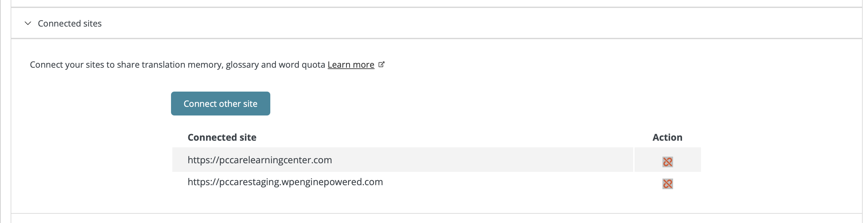
Task: Click the translation memory description sentence
Action: 178,64
